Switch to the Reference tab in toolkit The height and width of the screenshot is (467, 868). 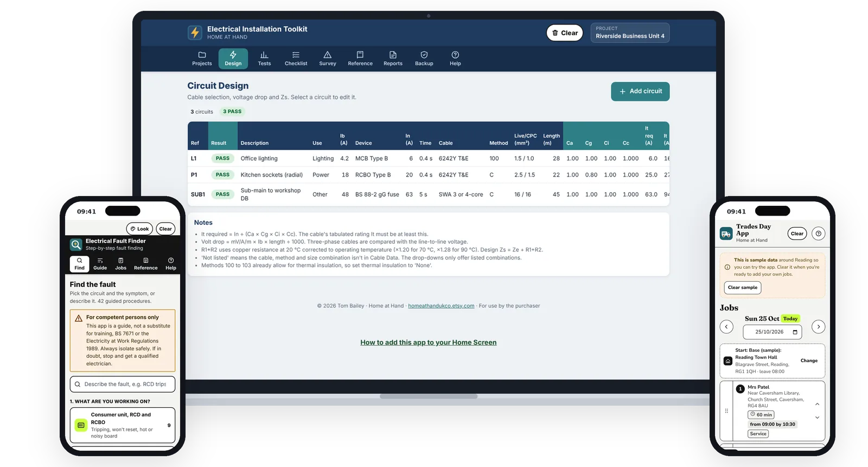pyautogui.click(x=360, y=59)
